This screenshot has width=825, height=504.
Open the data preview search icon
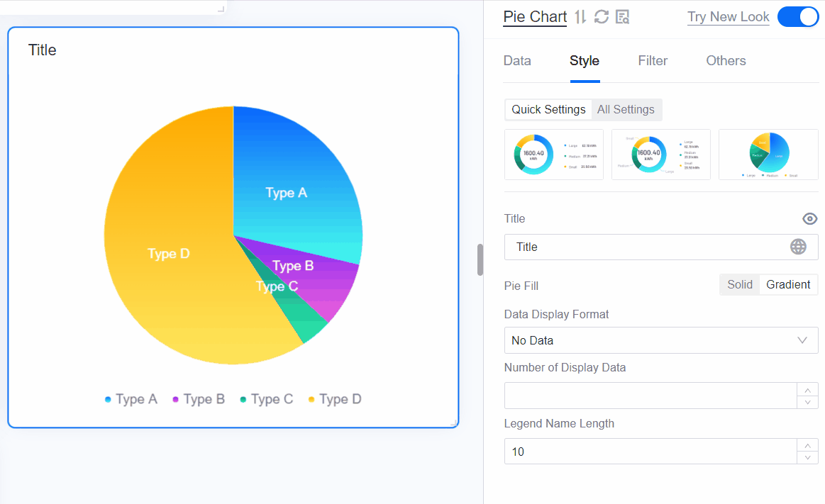coord(623,17)
